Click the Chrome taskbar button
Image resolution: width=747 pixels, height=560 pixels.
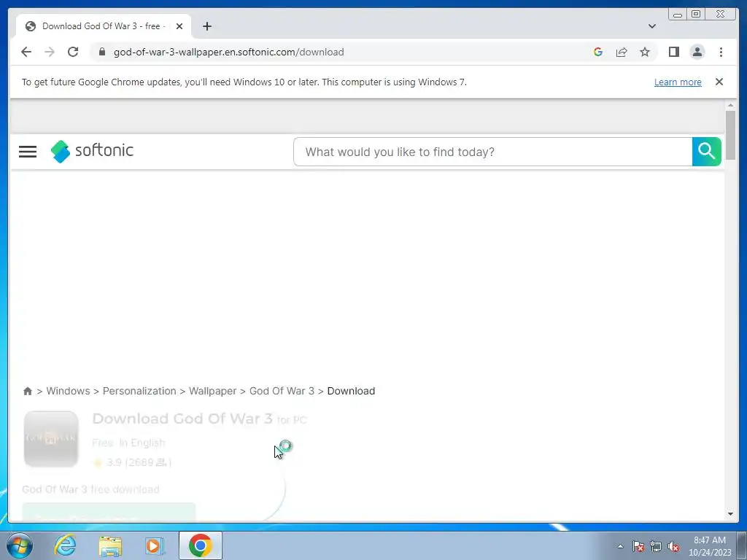pyautogui.click(x=201, y=545)
